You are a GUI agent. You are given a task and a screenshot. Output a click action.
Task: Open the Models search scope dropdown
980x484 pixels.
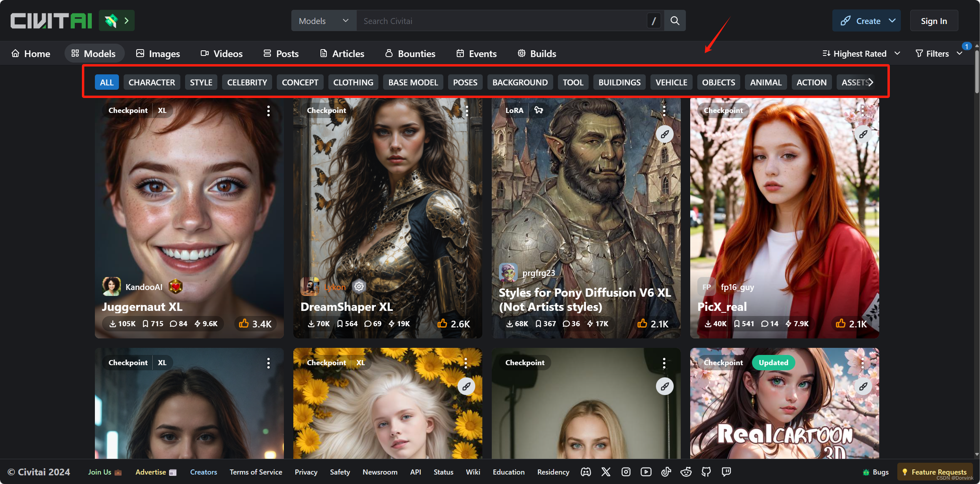pos(324,21)
